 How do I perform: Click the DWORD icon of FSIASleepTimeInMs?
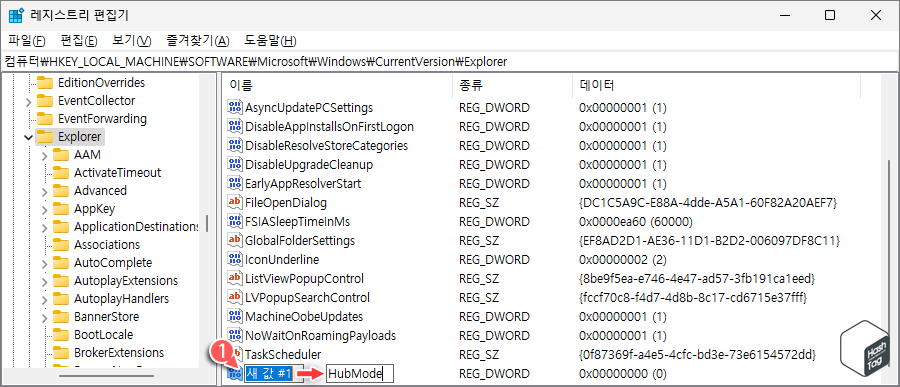click(x=235, y=221)
